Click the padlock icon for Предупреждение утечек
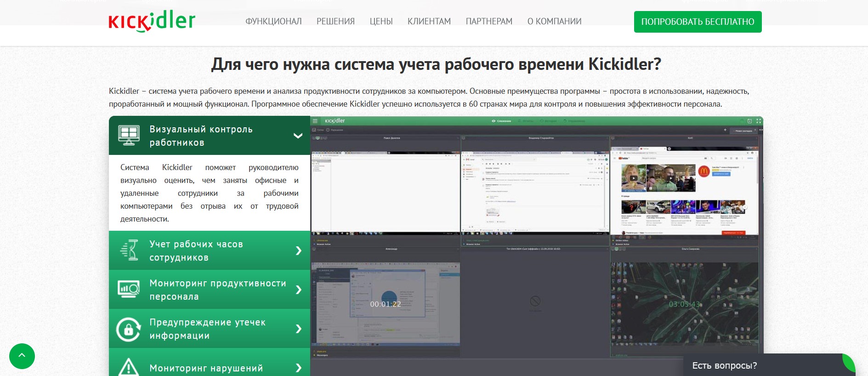Image resolution: width=868 pixels, height=376 pixels. (x=129, y=329)
